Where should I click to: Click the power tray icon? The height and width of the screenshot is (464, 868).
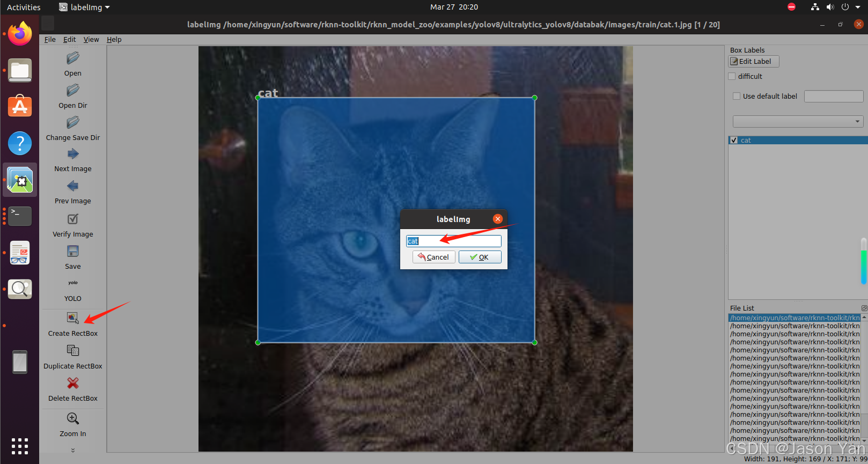click(845, 7)
